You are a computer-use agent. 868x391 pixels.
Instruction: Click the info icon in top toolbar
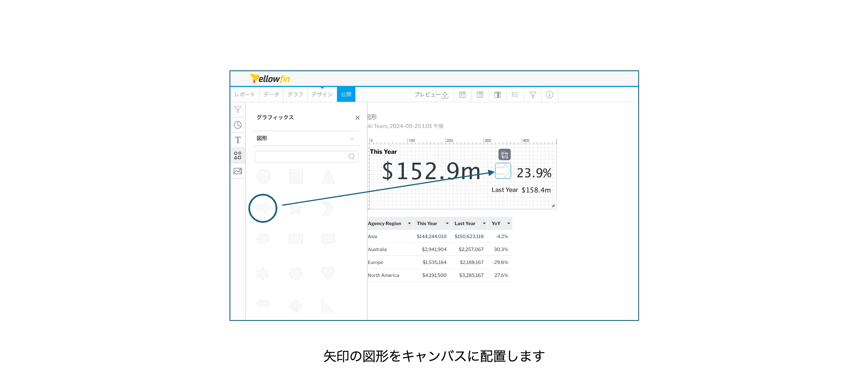[549, 95]
